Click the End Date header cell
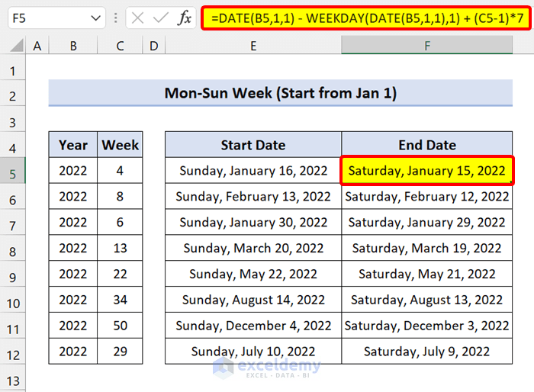Screen dimensions: 534x392 tap(426, 145)
